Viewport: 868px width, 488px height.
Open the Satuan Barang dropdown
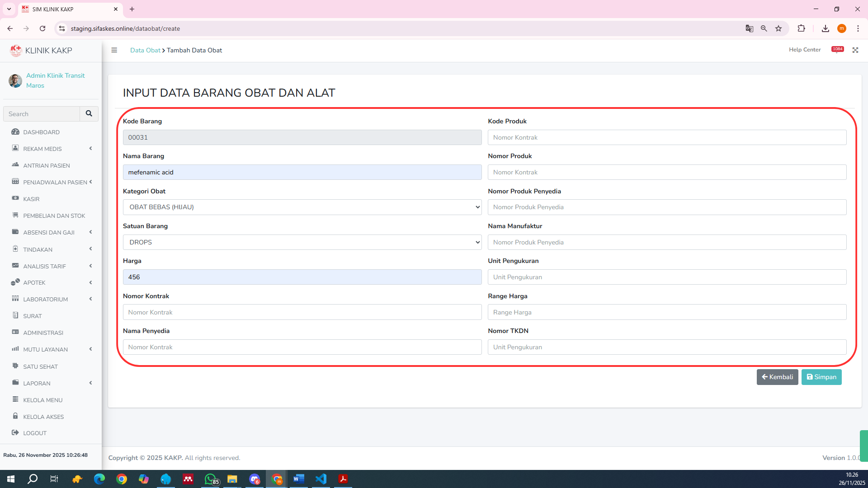pos(302,242)
